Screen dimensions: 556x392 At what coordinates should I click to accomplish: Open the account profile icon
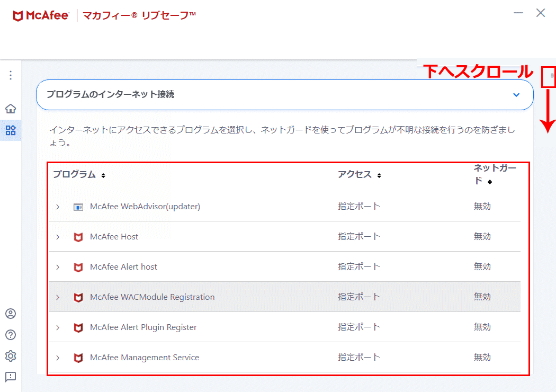tap(11, 314)
